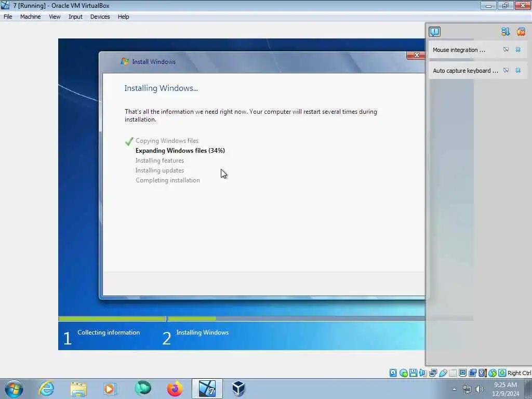
Task: Show hidden system tray icons
Action: [454, 389]
